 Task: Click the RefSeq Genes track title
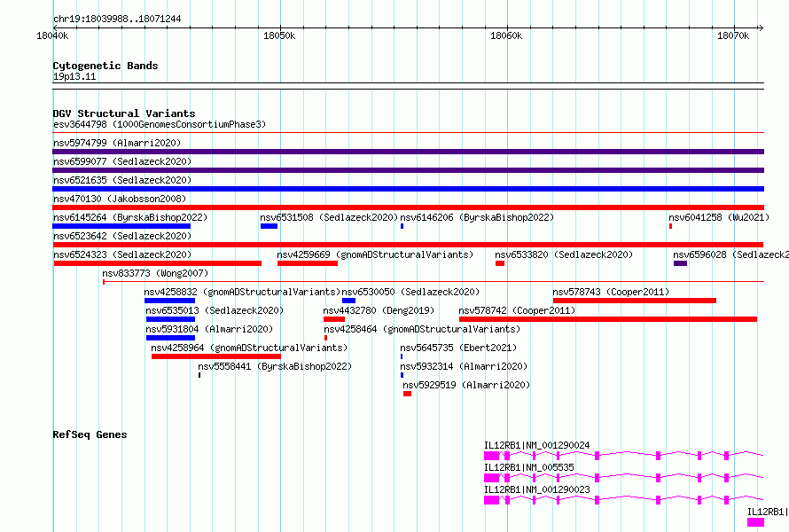pos(90,434)
